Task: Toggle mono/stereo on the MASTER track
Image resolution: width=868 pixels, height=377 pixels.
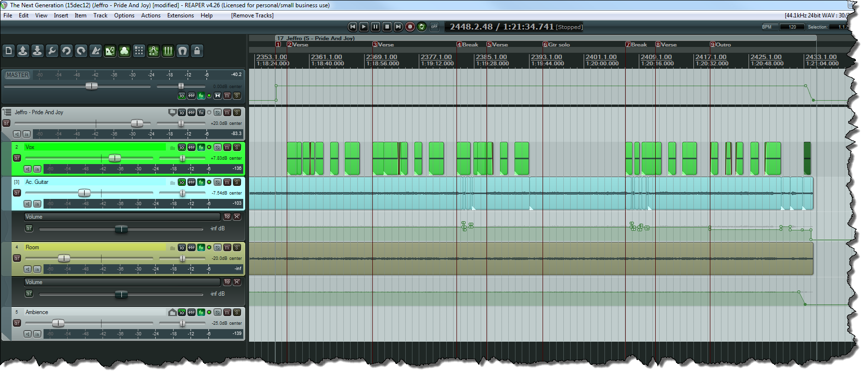Action: pyautogui.click(x=218, y=96)
